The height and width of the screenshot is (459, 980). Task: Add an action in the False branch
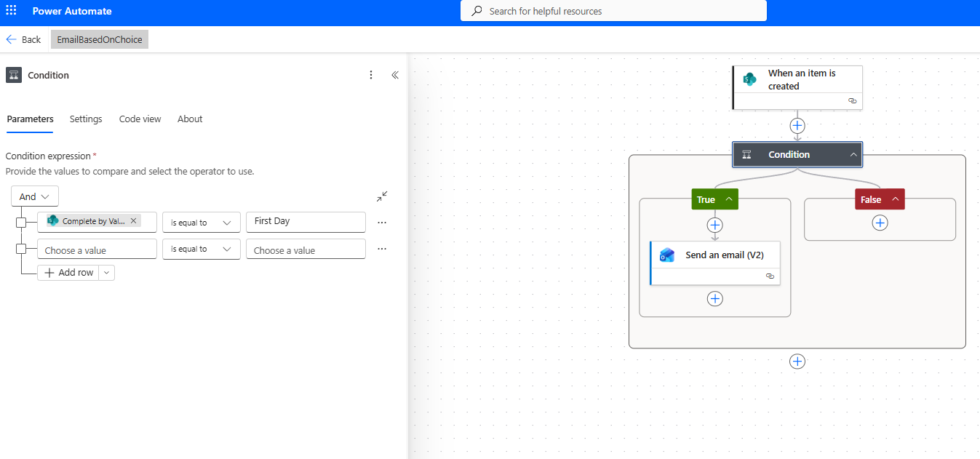tap(880, 223)
